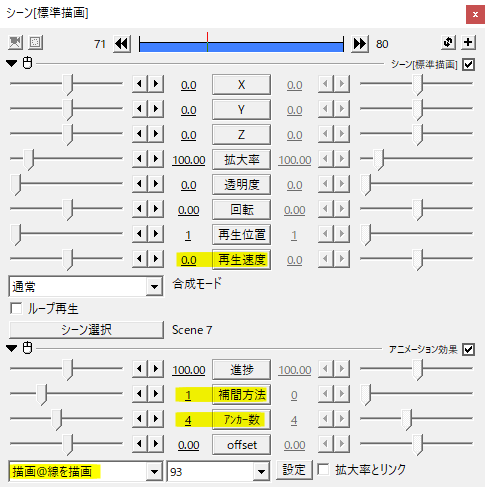Enable the ループ再生 checkbox
This screenshot has width=485, height=487.
(16, 308)
